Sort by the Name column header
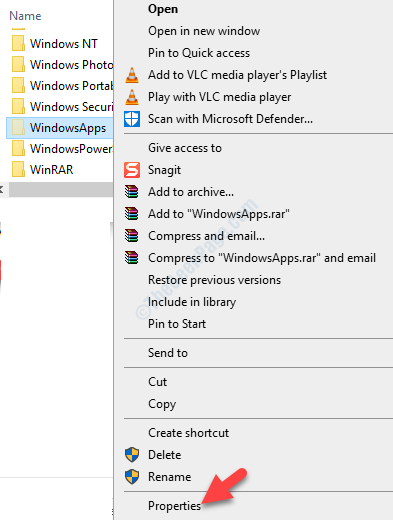This screenshot has width=393, height=520. pyautogui.click(x=25, y=16)
